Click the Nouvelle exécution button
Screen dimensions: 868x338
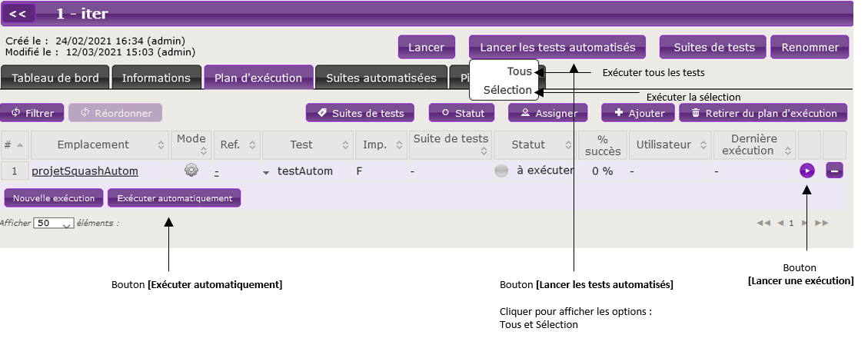(54, 198)
